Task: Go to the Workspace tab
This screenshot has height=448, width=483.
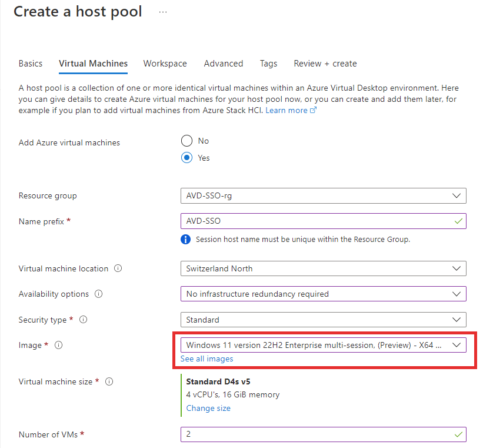Action: [x=165, y=64]
